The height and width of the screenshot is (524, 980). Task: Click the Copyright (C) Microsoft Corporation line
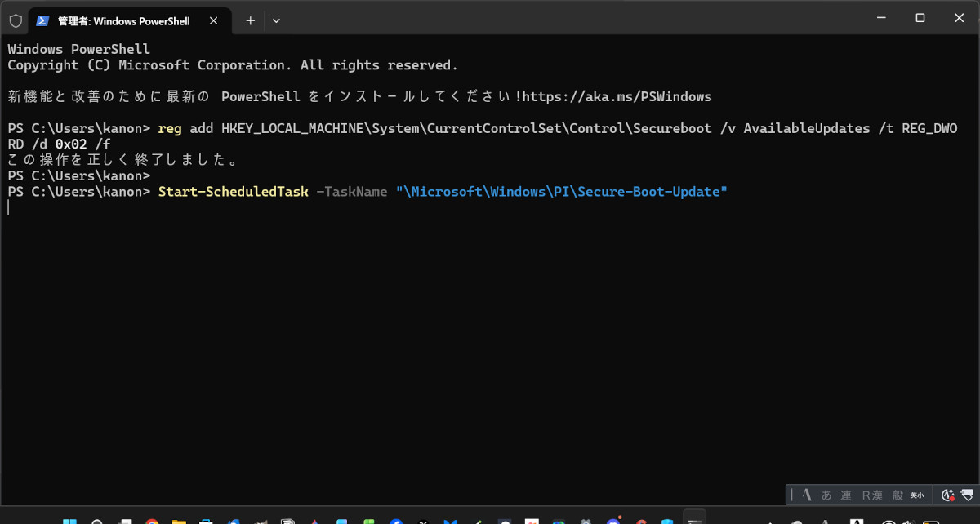point(233,64)
